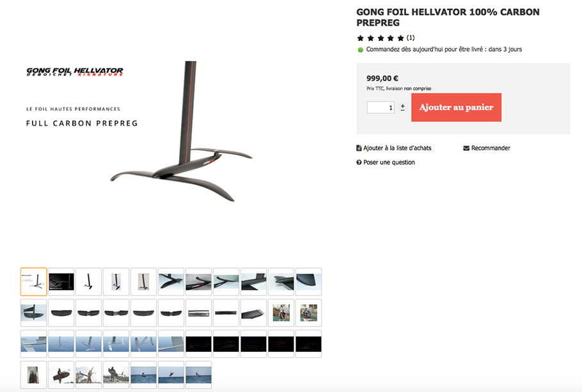Select the first foil thumbnail
This screenshot has height=392, width=582.
(x=34, y=282)
